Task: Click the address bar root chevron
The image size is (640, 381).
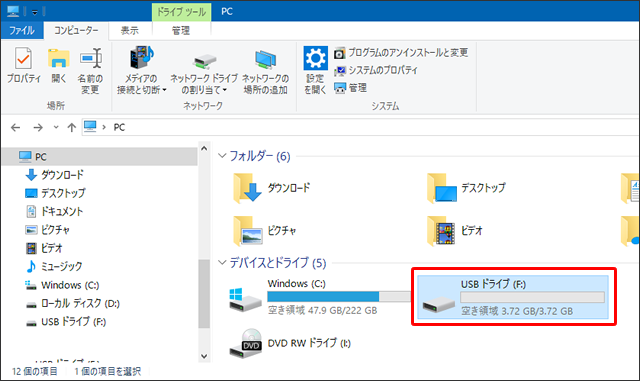Action: (x=104, y=127)
